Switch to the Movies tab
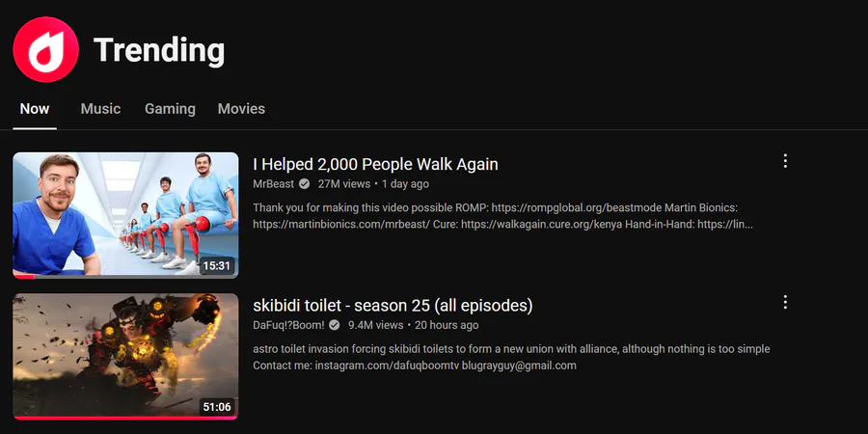 [x=241, y=109]
